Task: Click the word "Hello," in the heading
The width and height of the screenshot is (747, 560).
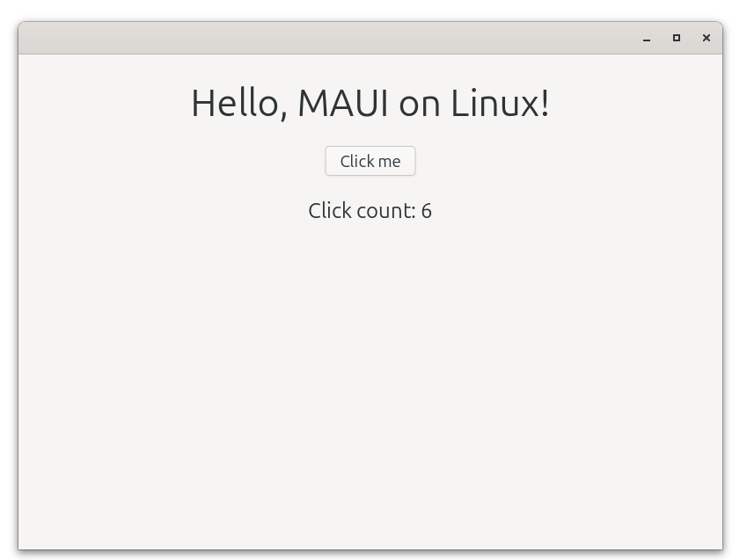Action: tap(238, 103)
